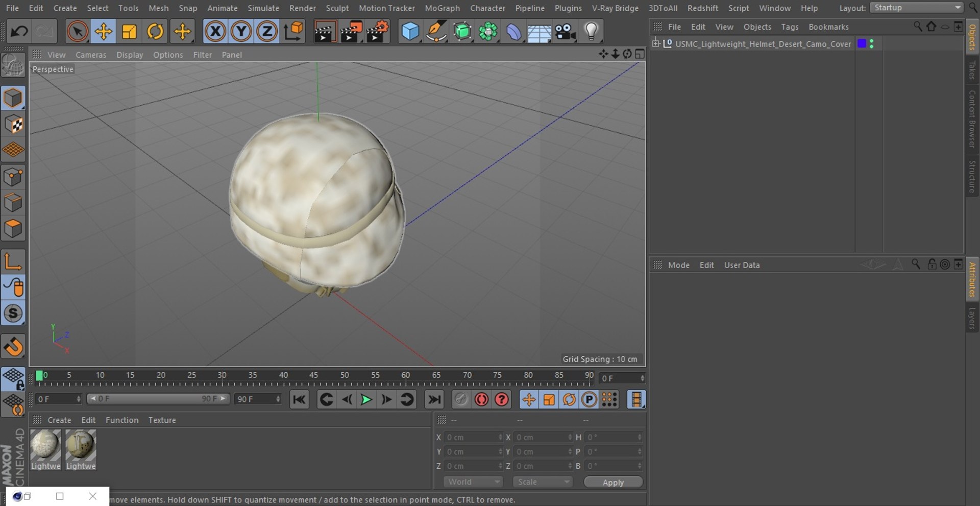This screenshot has width=980, height=506.
Task: Play the animation forwards
Action: coord(366,399)
